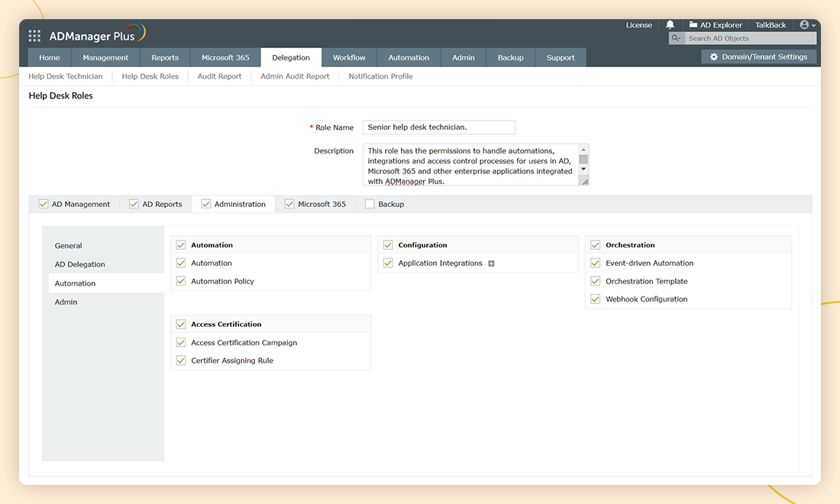Image resolution: width=840 pixels, height=504 pixels.
Task: Toggle Access Certification Campaign checkbox
Action: pos(181,343)
